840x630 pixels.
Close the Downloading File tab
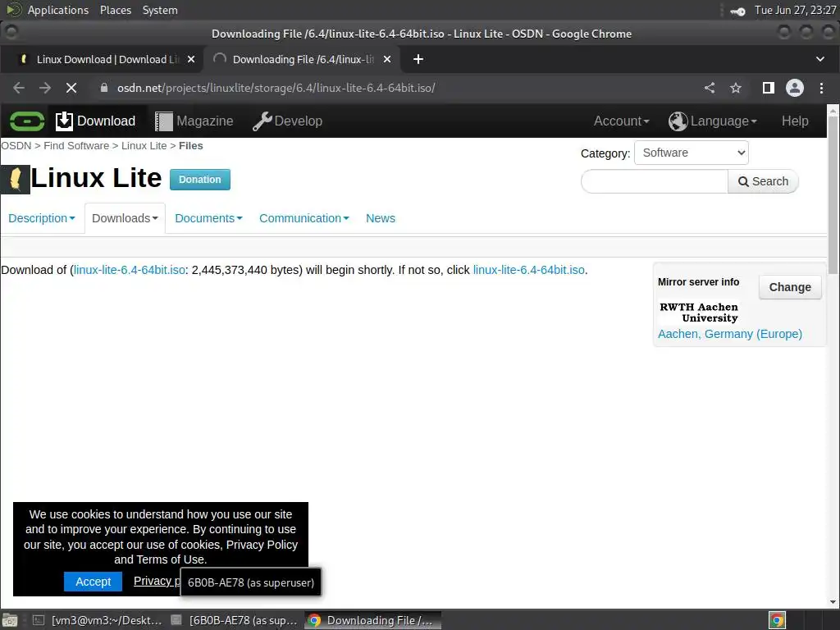[387, 59]
